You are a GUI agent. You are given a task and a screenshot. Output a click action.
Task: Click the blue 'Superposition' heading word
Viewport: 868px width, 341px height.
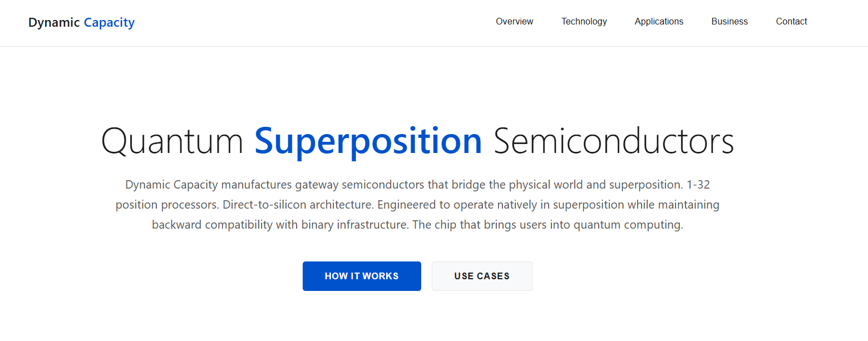(368, 141)
